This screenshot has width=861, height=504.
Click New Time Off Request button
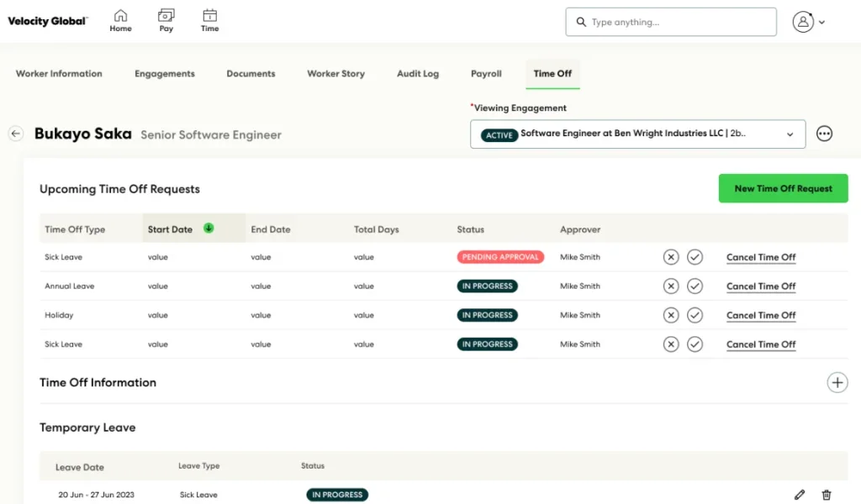tap(783, 188)
